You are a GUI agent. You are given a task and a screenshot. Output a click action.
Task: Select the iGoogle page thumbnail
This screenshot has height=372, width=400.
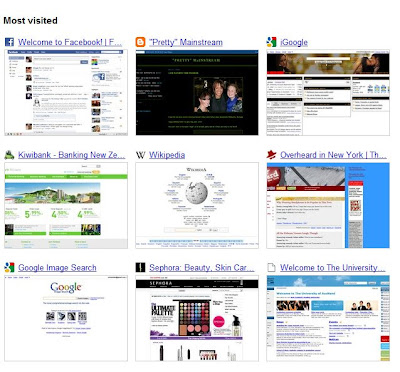pyautogui.click(x=328, y=93)
